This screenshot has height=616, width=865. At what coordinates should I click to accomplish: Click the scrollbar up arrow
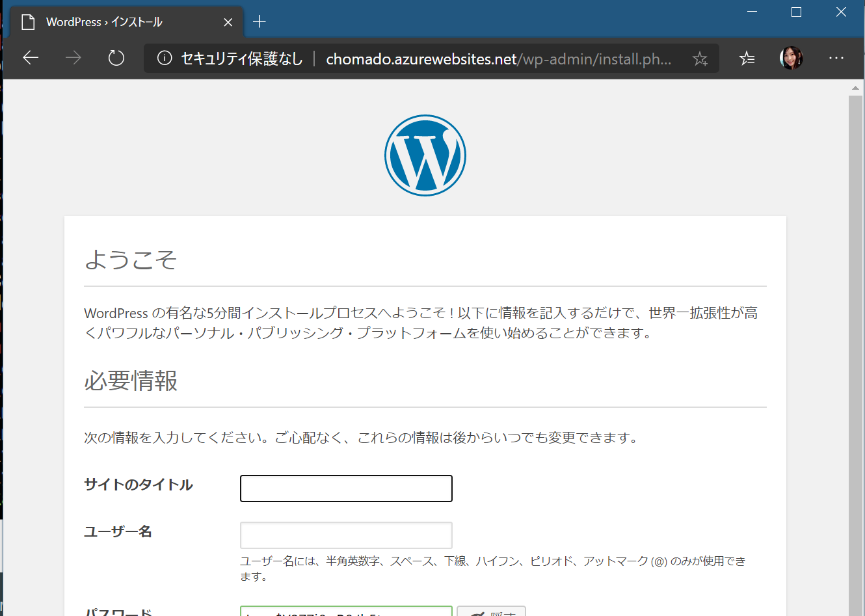coord(855,87)
